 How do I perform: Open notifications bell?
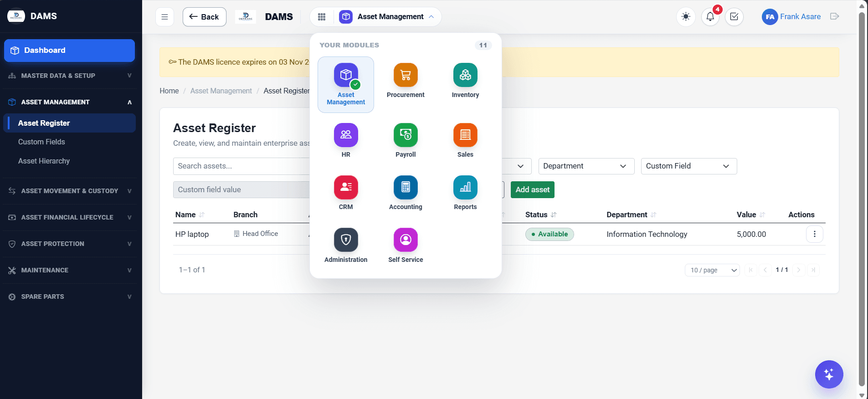click(x=710, y=17)
